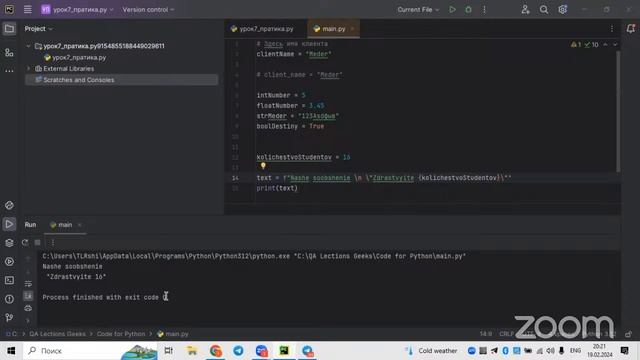The height and width of the screenshot is (360, 640).
Task: Click the editor vertical scrollbar
Action: (x=618, y=110)
